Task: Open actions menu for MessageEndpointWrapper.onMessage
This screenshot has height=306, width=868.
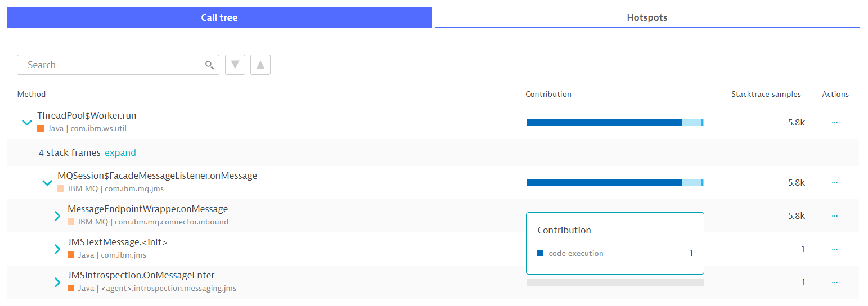Action: (834, 216)
